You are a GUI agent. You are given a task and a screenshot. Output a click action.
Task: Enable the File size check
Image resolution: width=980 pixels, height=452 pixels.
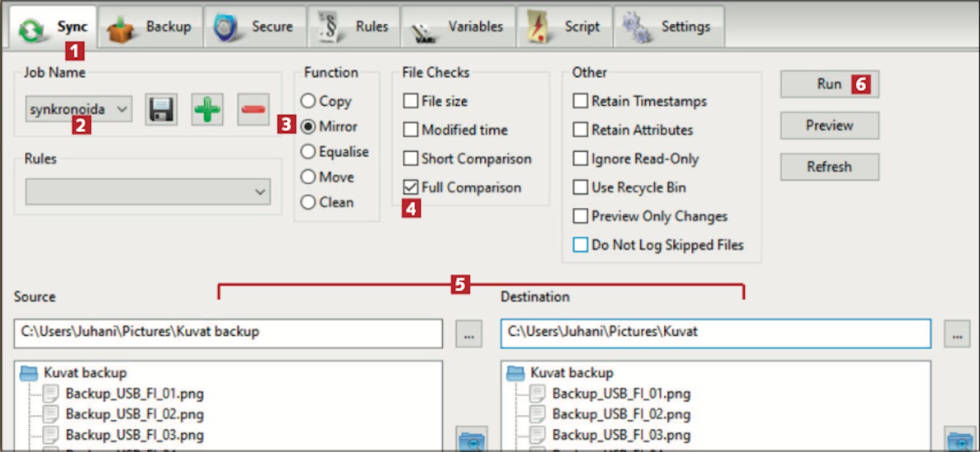[411, 101]
